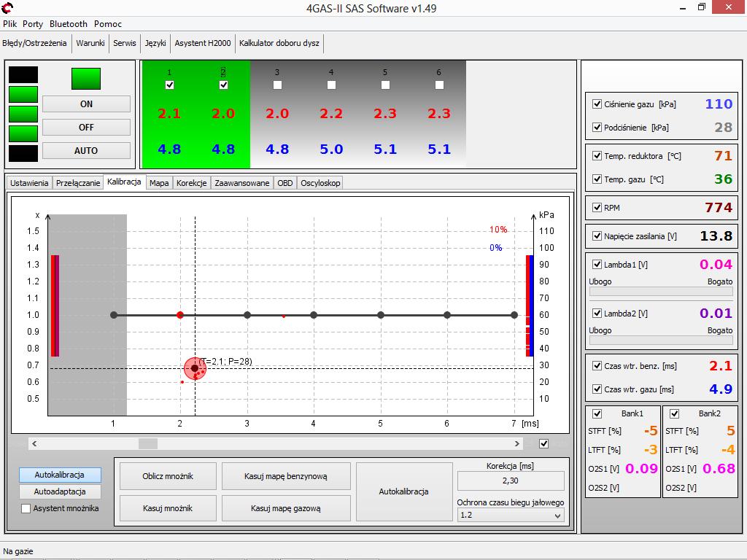Switch to the OBD tab
The image size is (747, 560).
285,183
